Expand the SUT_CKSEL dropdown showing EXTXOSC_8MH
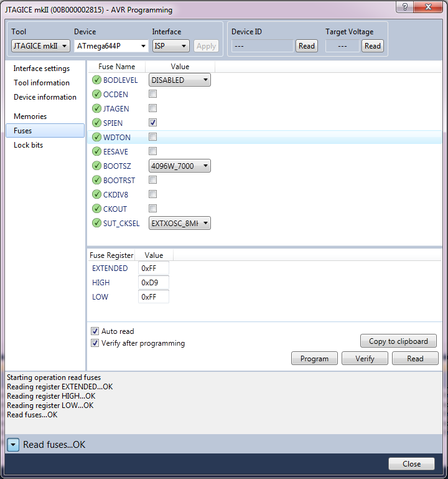 [179, 223]
